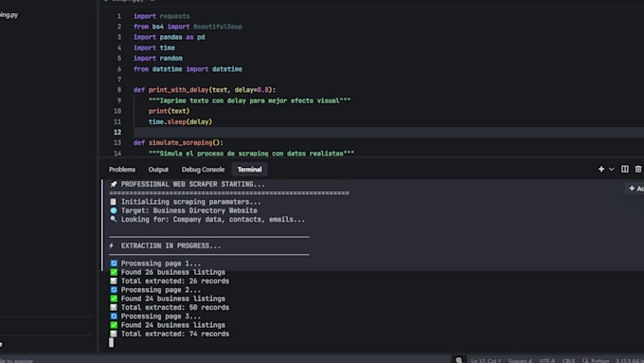Click 'Initializing scraping parameters...' terminal line
Image resolution: width=644 pixels, height=363 pixels.
(x=190, y=202)
